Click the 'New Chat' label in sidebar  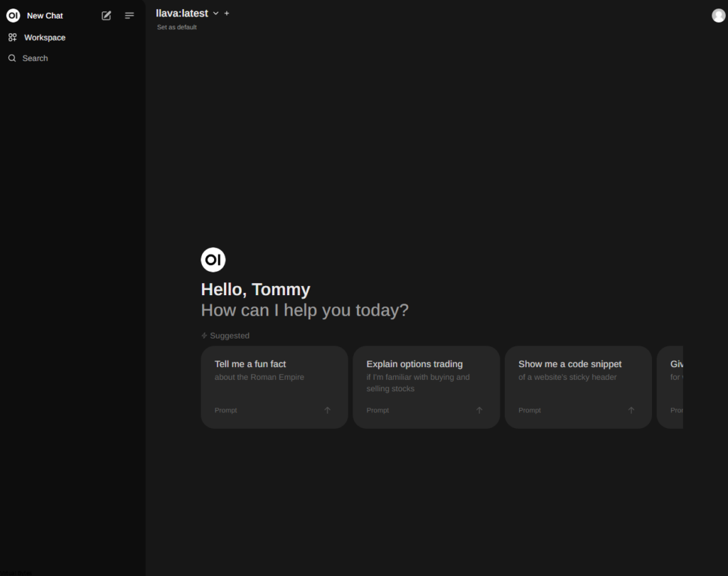45,16
